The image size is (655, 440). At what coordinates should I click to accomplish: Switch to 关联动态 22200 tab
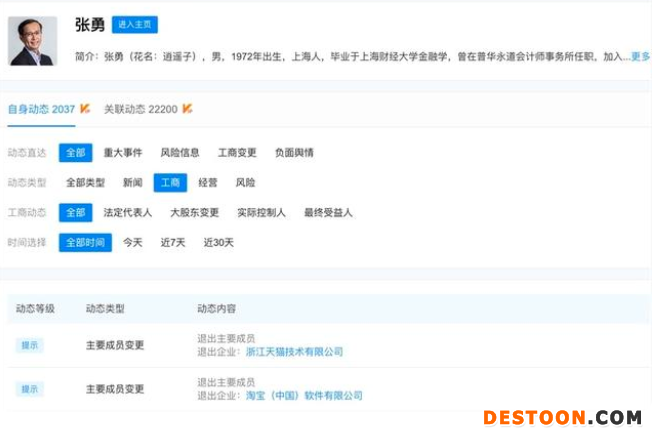(140, 108)
